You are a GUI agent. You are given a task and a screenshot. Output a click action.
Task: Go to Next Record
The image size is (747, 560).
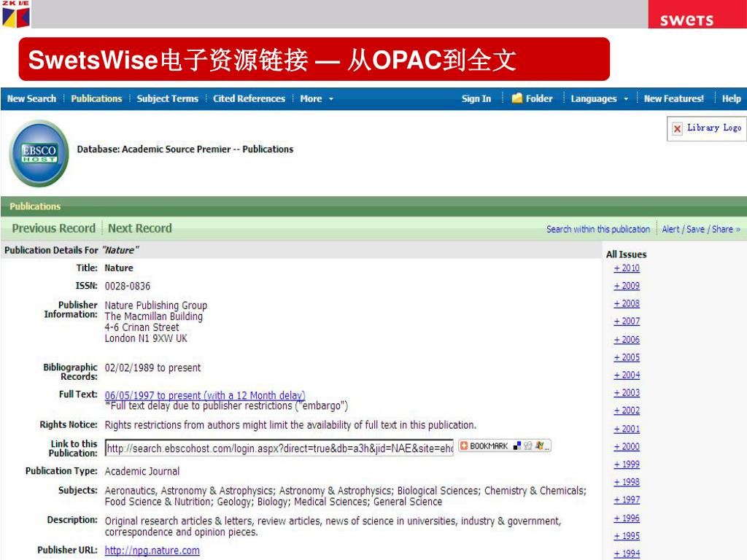pyautogui.click(x=139, y=228)
